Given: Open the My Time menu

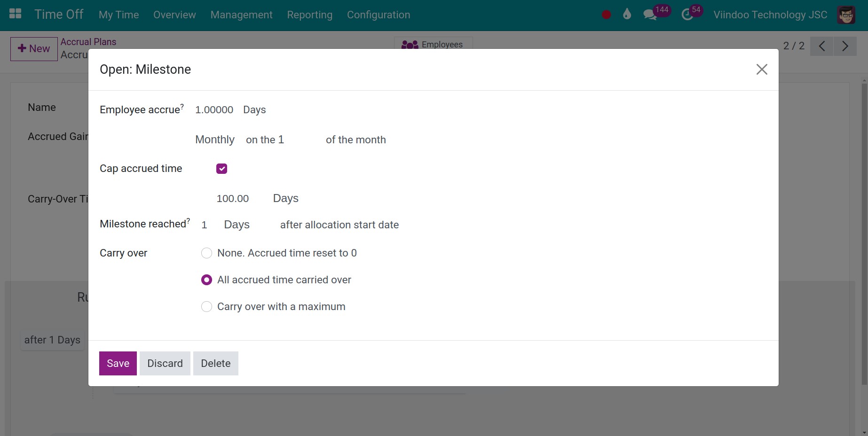Looking at the screenshot, I should (118, 15).
